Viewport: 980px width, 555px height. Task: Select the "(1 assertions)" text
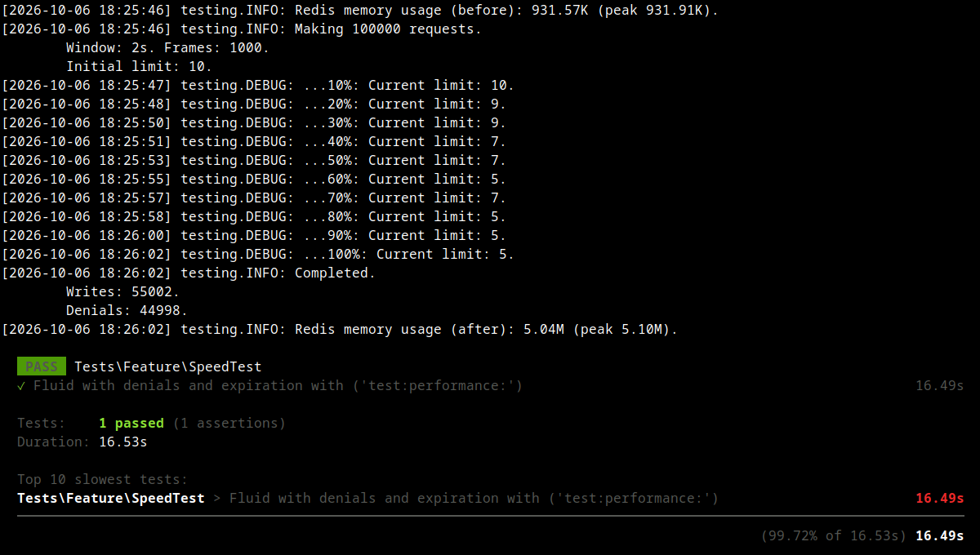click(229, 424)
